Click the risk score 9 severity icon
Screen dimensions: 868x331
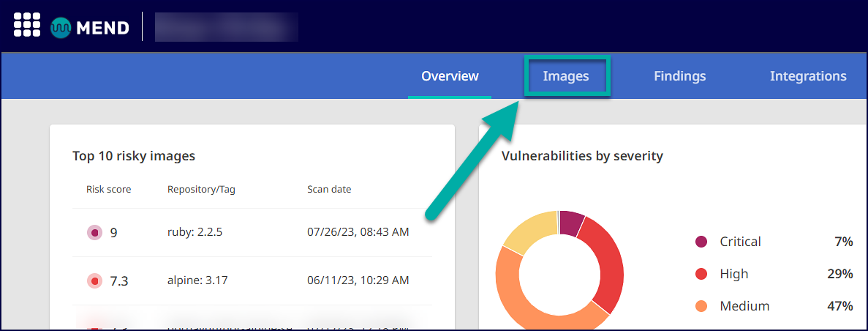tap(94, 233)
